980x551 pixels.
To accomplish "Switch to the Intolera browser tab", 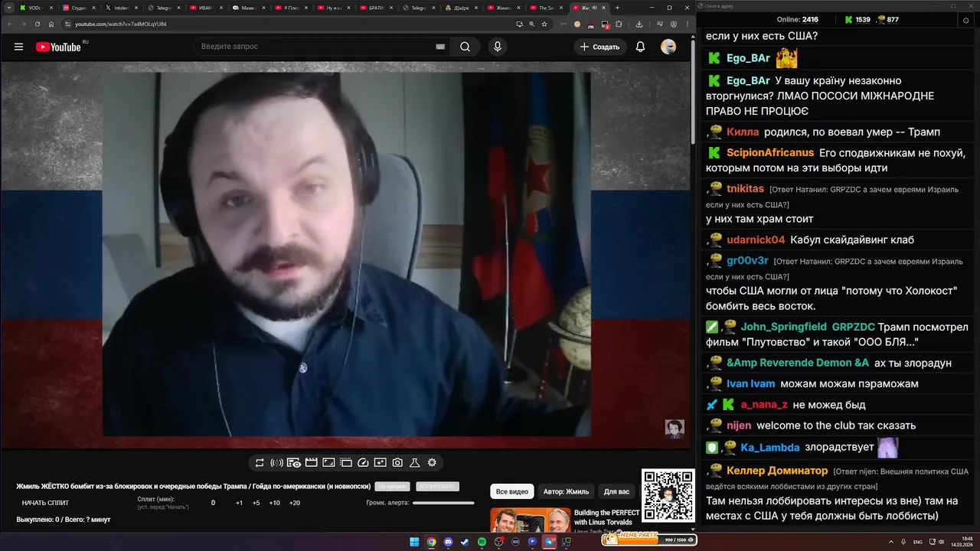I will [121, 8].
